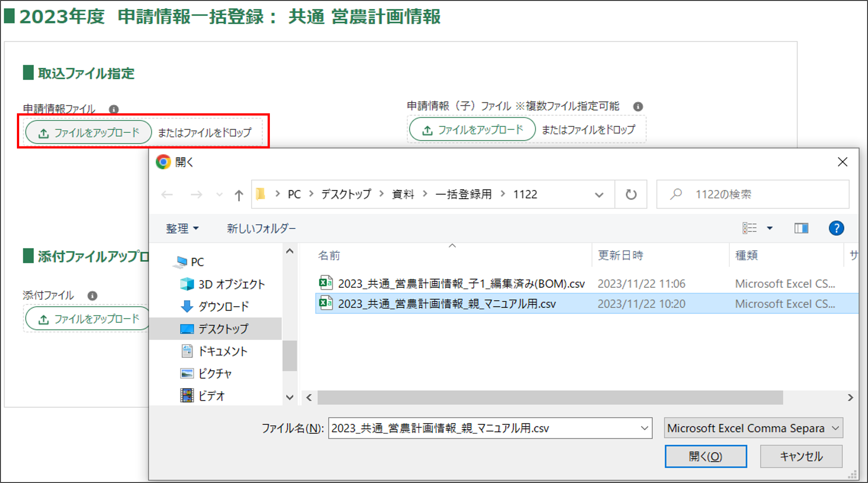Click info icon beside 添付ファイル label

[x=92, y=296]
